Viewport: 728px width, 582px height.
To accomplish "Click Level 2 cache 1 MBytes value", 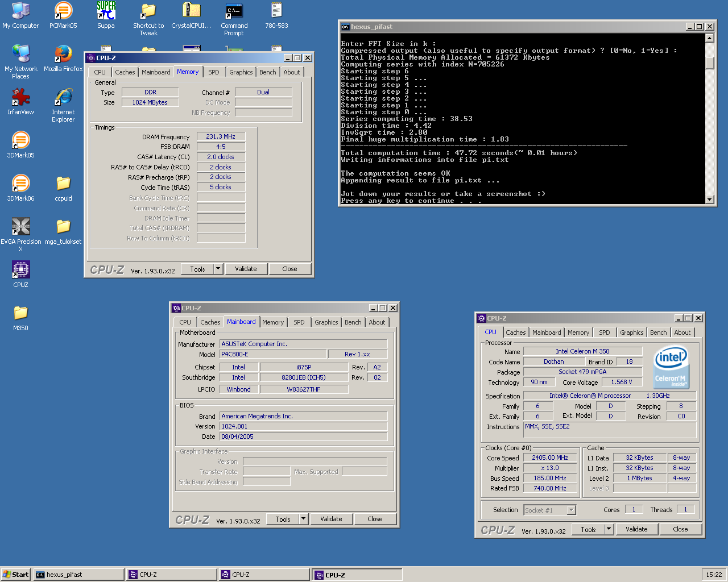I will pos(639,478).
